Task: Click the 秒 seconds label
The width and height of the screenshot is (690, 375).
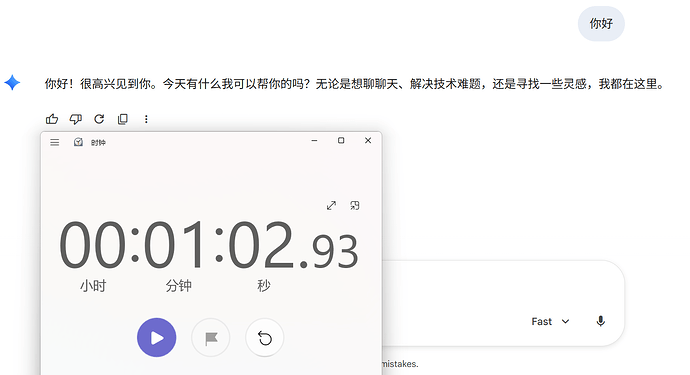Action: coord(264,286)
